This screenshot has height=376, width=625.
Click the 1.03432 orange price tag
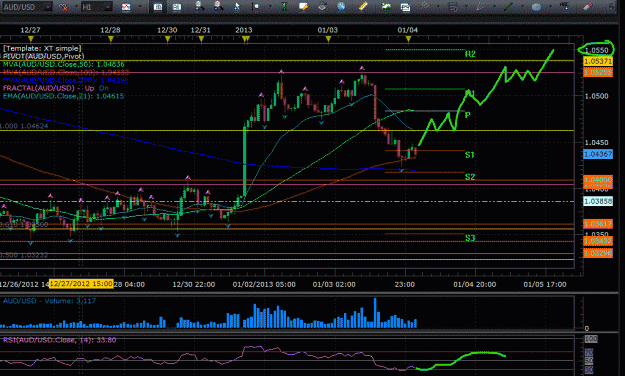tap(598, 241)
